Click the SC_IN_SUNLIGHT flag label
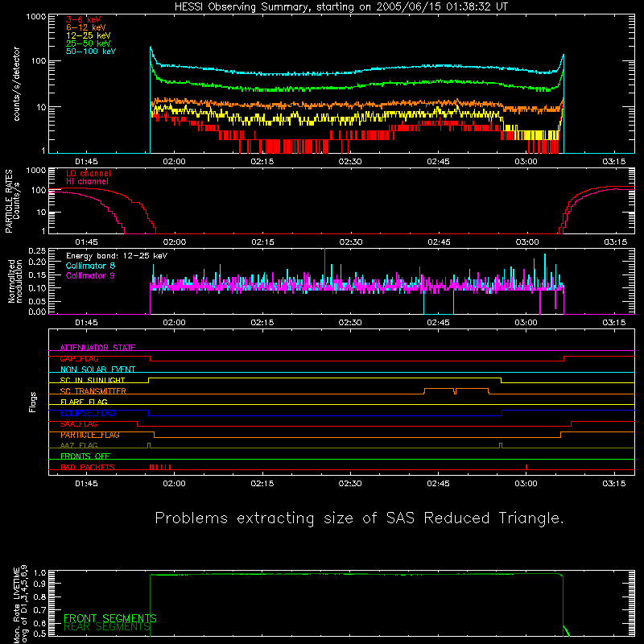 pyautogui.click(x=93, y=380)
